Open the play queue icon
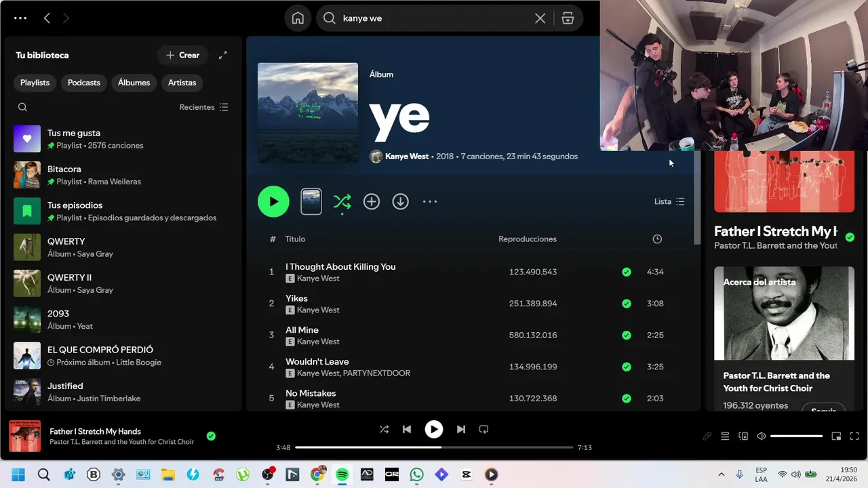 point(725,436)
